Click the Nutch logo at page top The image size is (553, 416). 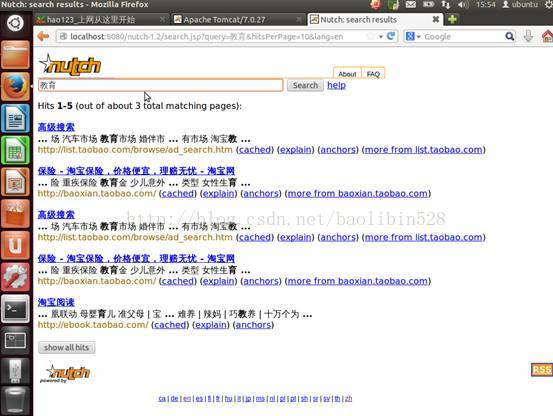pos(70,65)
